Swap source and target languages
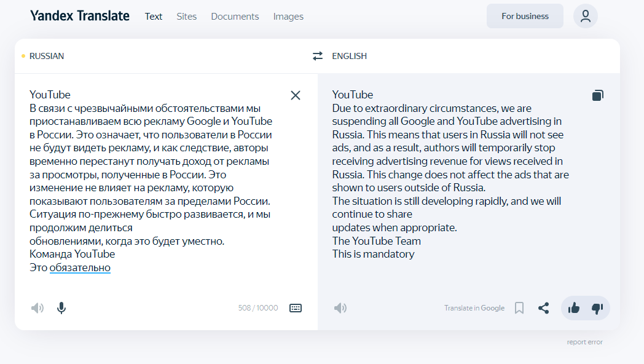The height and width of the screenshot is (364, 644). pos(317,56)
